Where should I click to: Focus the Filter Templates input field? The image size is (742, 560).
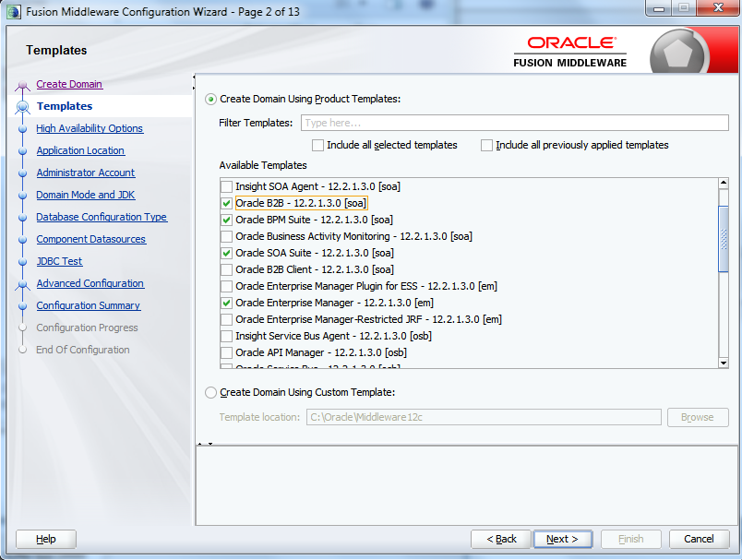click(514, 123)
